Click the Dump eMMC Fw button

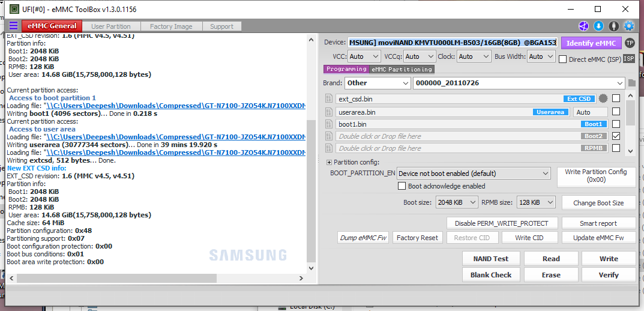click(363, 238)
